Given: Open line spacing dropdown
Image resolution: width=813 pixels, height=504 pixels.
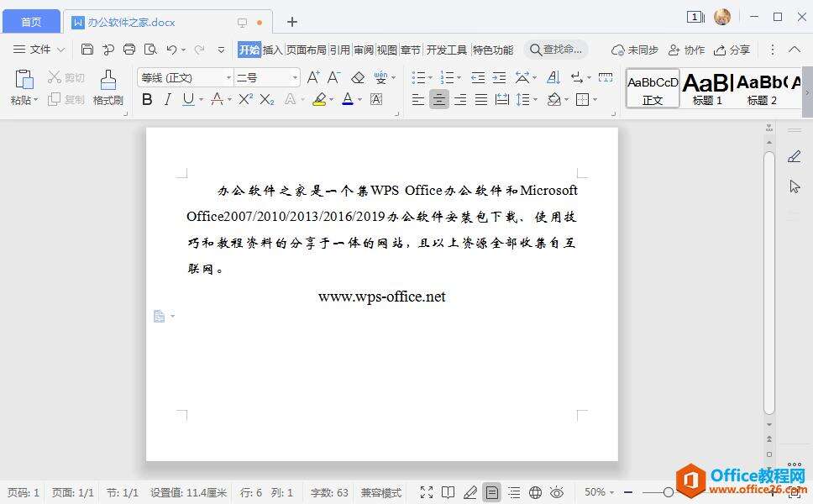Looking at the screenshot, I should click(535, 99).
